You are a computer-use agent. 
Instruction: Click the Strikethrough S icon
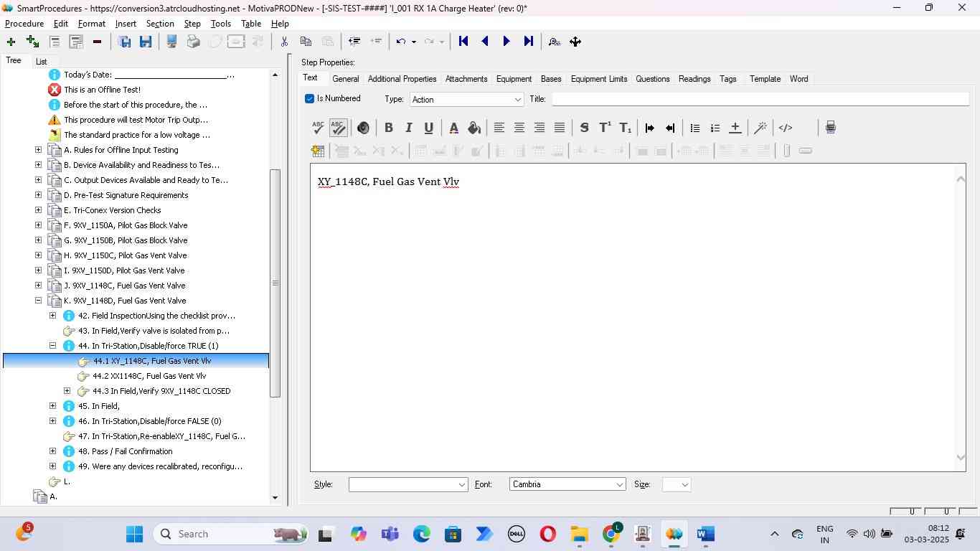pyautogui.click(x=584, y=128)
